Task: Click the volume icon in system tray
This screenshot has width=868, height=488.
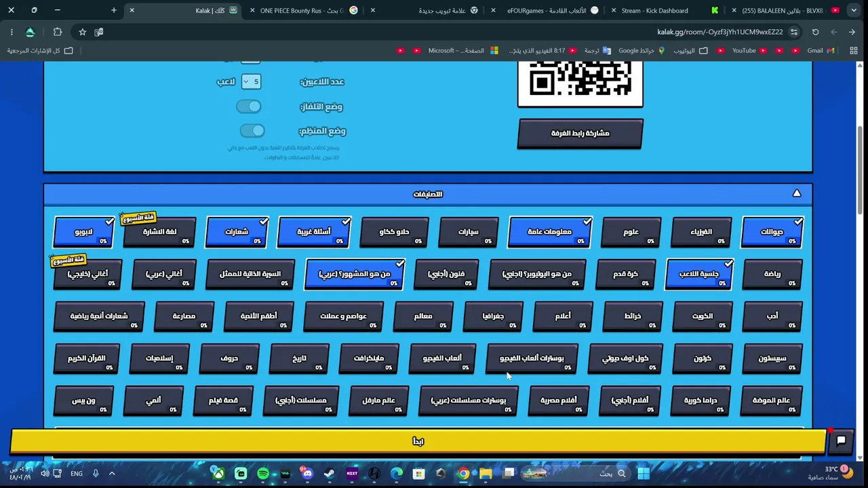Action: click(45, 474)
